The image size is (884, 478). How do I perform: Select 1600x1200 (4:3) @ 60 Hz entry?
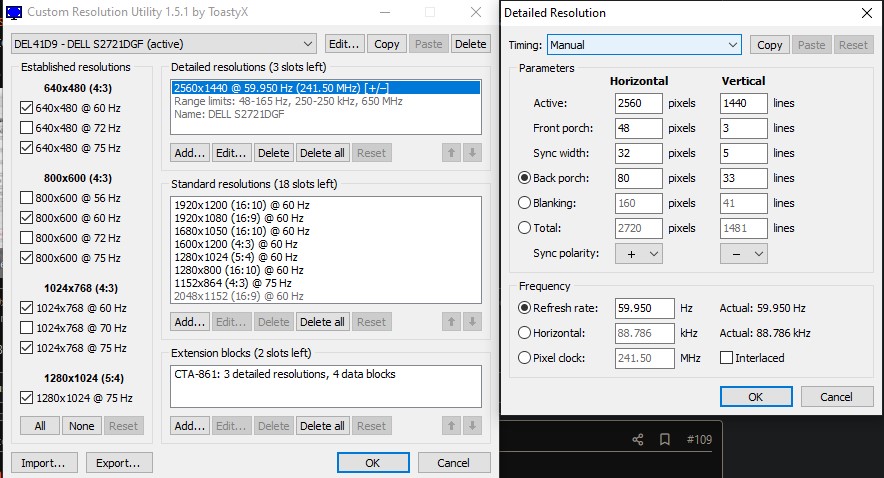(326, 244)
